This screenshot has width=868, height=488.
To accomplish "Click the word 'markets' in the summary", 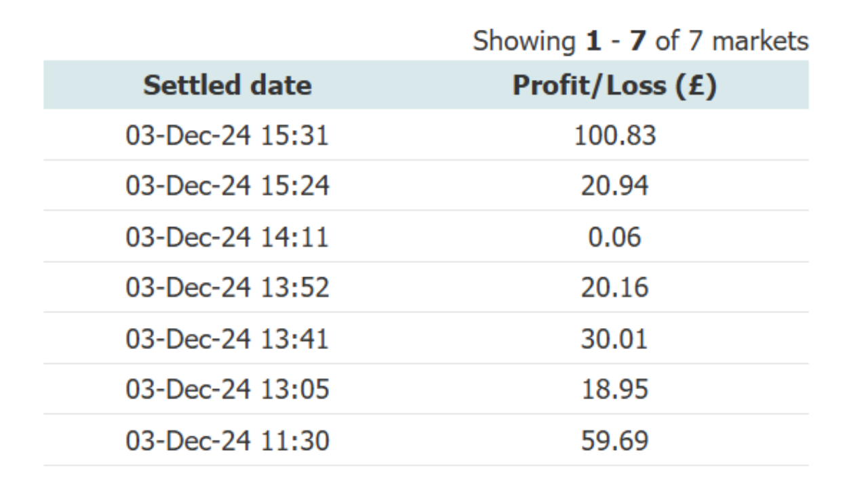I will 760,41.
